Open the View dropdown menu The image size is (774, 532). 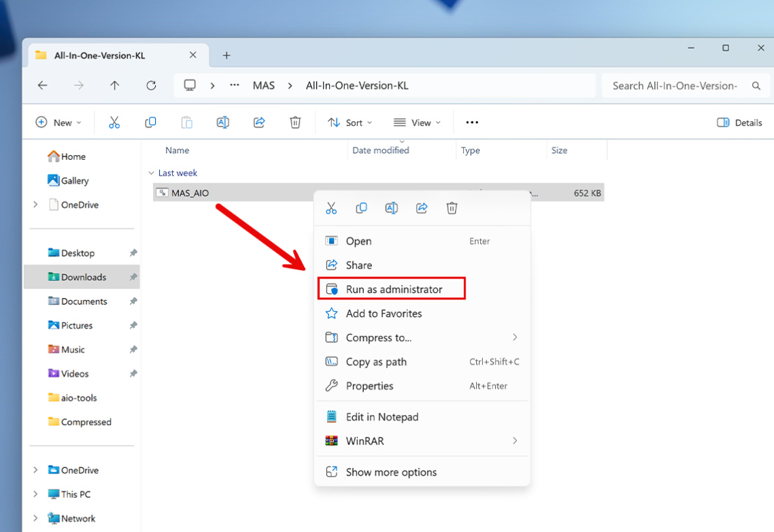point(417,122)
